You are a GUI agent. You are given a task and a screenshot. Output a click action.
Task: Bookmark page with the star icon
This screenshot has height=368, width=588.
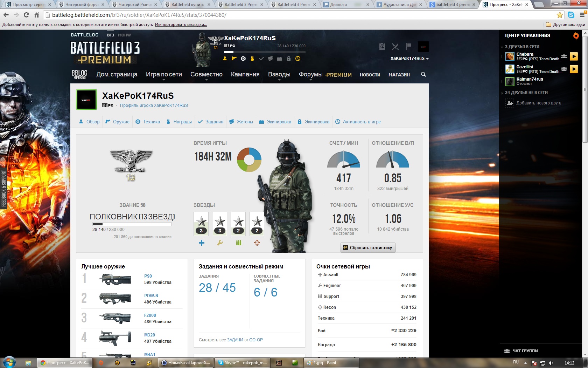point(560,15)
